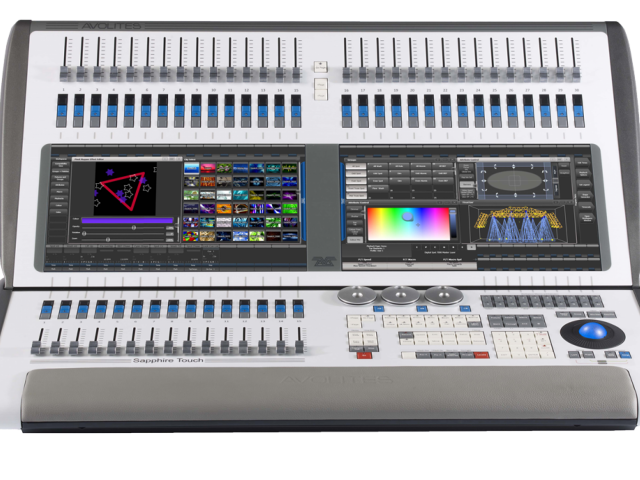Image resolution: width=640 pixels, height=480 pixels.
Task: Tap the top button in the left screen's side menu
Action: 61,165
